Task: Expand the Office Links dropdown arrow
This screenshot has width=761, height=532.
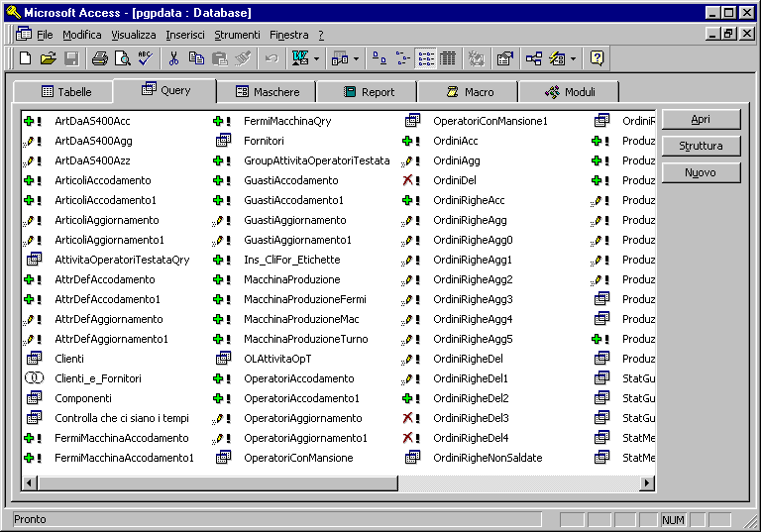Action: pos(316,58)
